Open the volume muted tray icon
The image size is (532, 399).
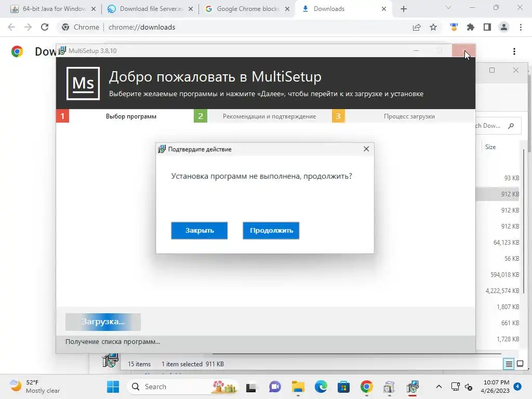click(469, 387)
